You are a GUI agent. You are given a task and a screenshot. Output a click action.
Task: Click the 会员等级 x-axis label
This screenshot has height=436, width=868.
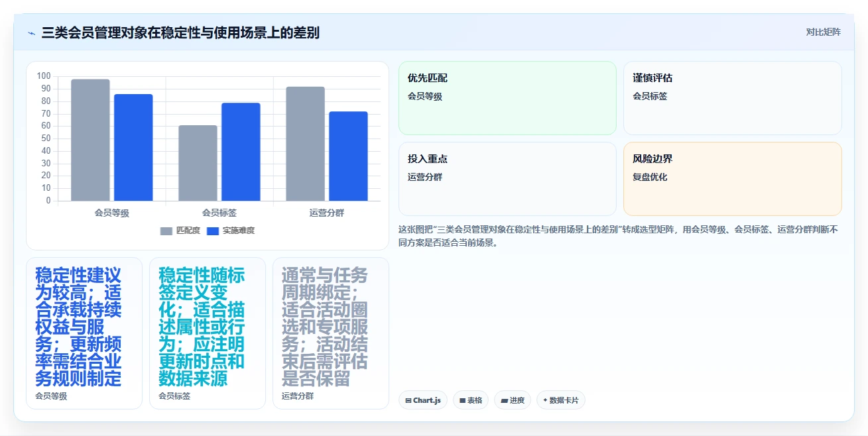(111, 213)
